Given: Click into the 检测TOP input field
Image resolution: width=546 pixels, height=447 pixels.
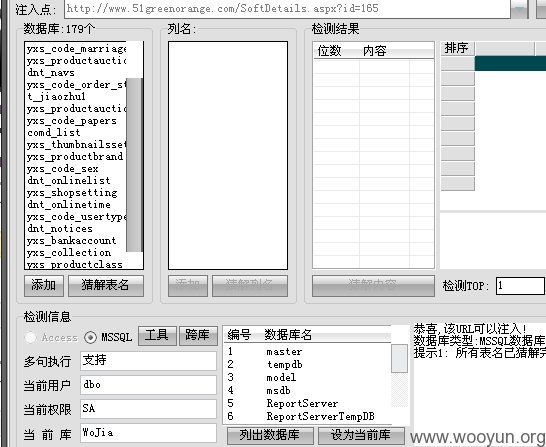Looking at the screenshot, I should pos(520,286).
